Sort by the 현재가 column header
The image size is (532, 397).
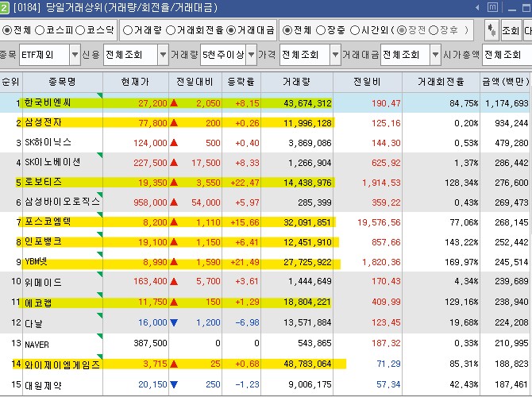[135, 82]
